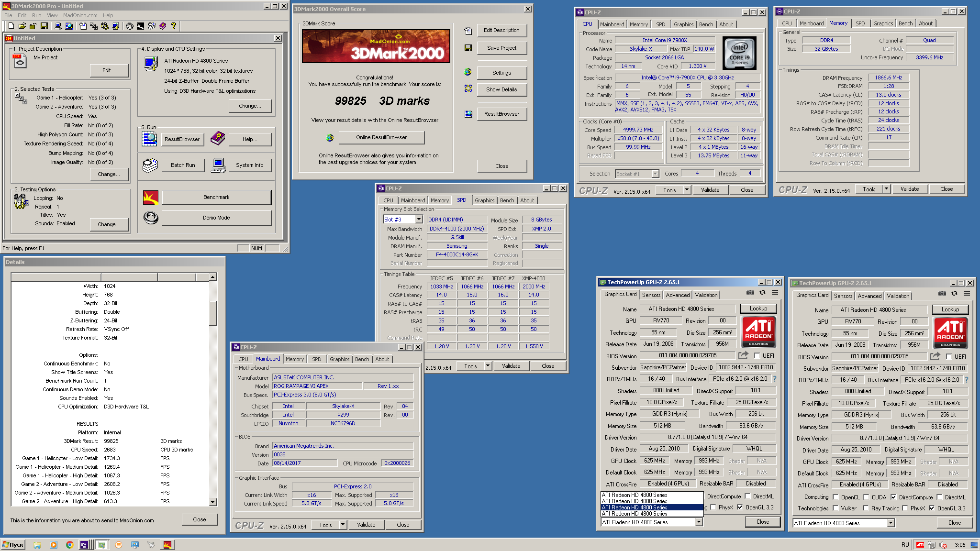Click the Start button labeled Пуск
The height and width of the screenshot is (551, 980).
point(13,545)
